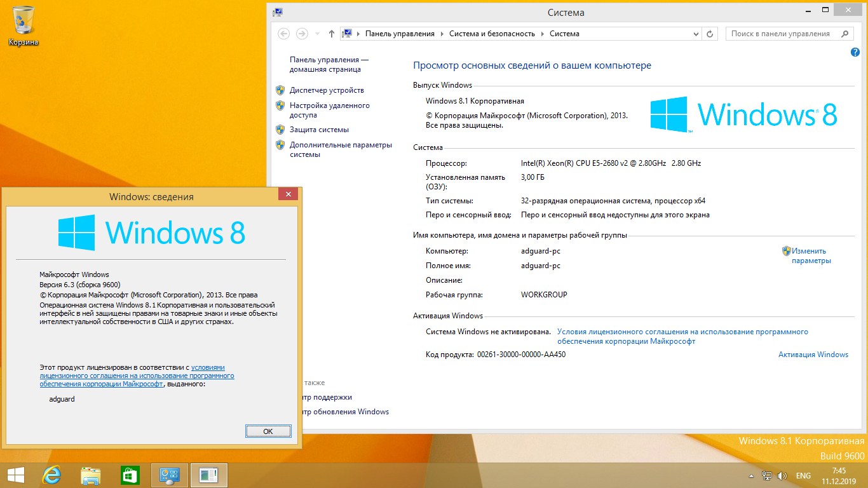Show hidden tray icons arrow
Screen dimensions: 868x488
click(752, 475)
